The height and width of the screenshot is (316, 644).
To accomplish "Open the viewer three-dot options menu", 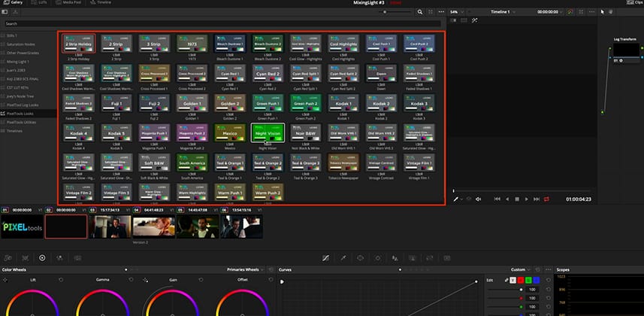I will click(x=591, y=12).
